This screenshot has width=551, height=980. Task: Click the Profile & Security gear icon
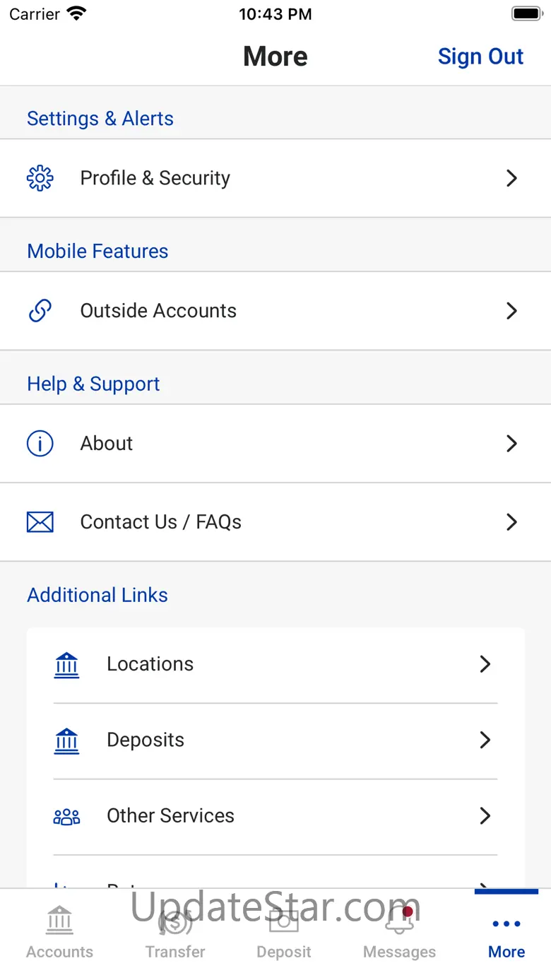pos(40,178)
